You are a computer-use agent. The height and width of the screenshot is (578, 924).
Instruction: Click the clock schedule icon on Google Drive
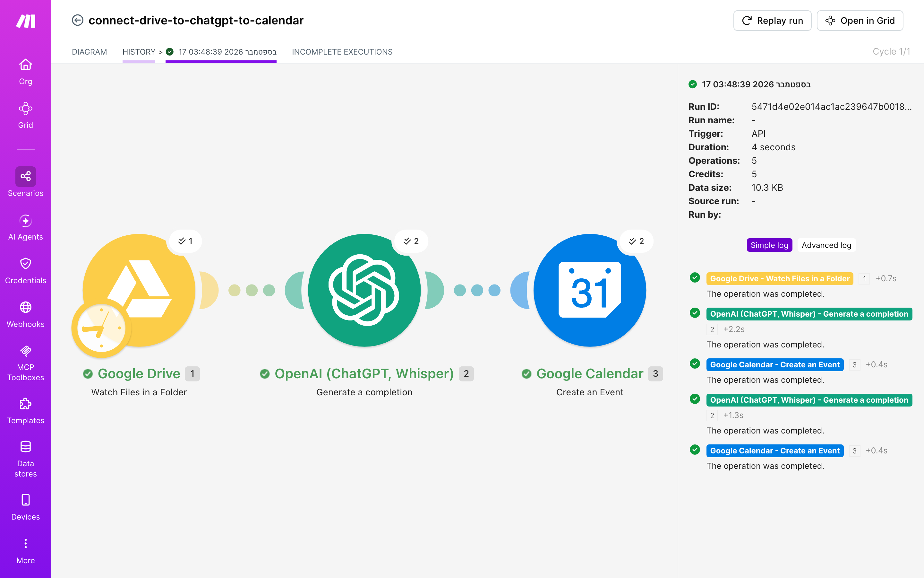(101, 328)
